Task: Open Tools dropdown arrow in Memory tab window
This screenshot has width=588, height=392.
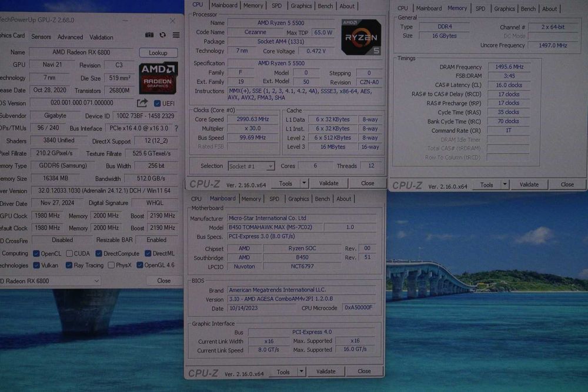Action: (505, 185)
